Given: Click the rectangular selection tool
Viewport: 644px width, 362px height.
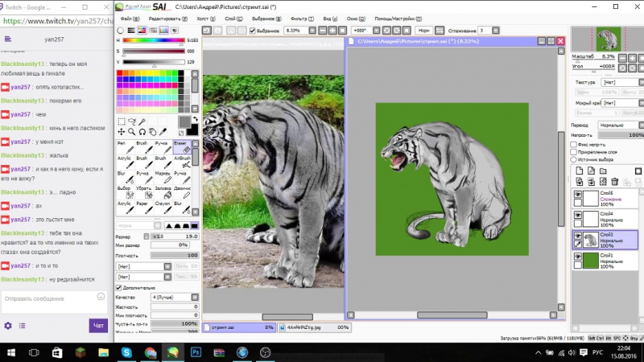Looking at the screenshot, I should (x=122, y=121).
